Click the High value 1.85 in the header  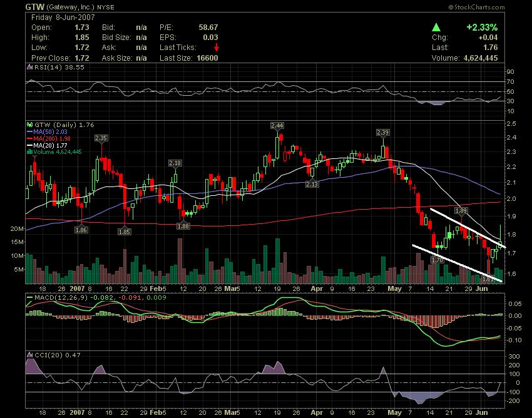(x=82, y=38)
